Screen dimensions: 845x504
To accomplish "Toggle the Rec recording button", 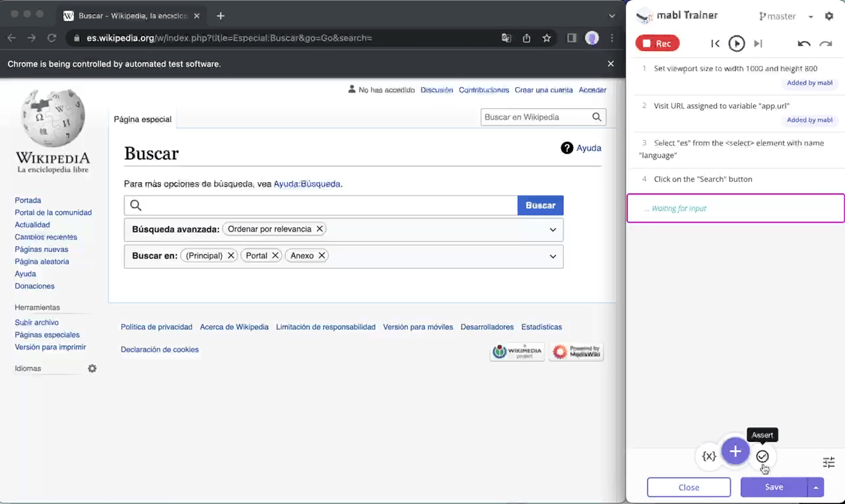I will [x=658, y=44].
